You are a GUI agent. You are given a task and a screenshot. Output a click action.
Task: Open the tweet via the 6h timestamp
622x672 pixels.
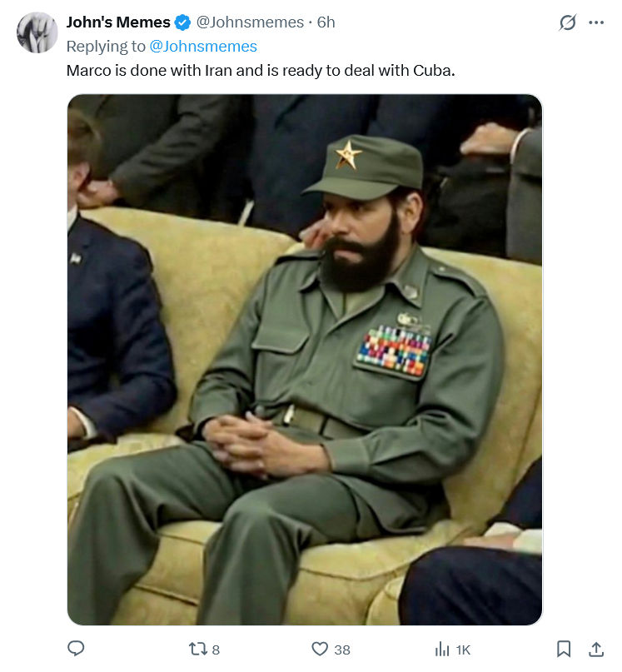click(326, 22)
